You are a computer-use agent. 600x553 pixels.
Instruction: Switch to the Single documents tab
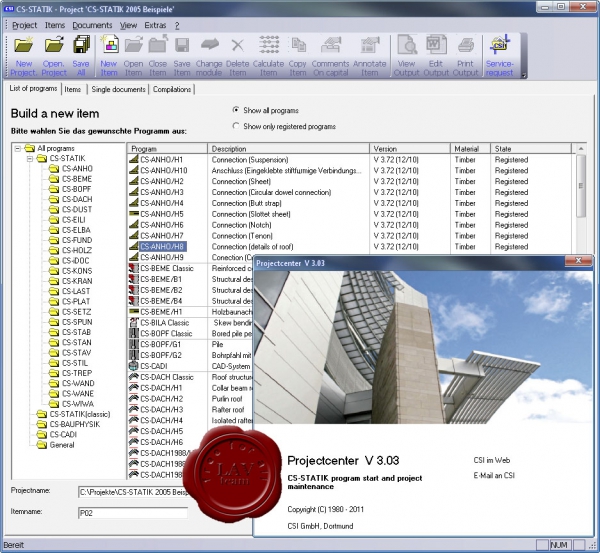click(x=118, y=89)
